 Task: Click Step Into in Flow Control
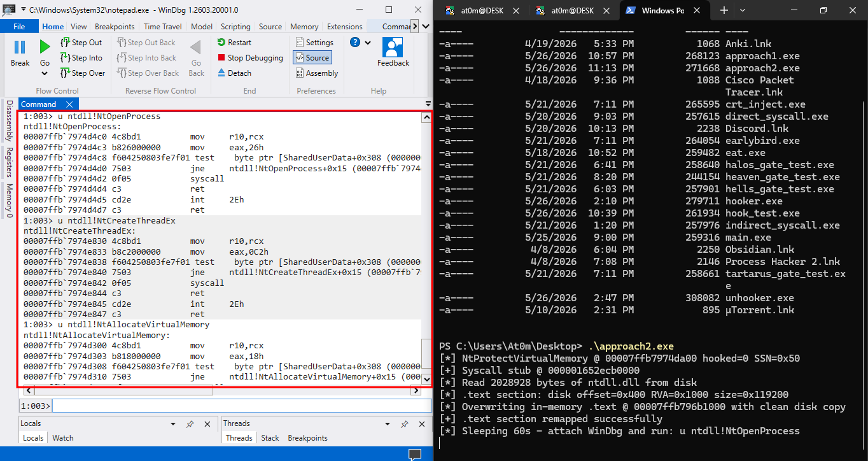tap(81, 58)
